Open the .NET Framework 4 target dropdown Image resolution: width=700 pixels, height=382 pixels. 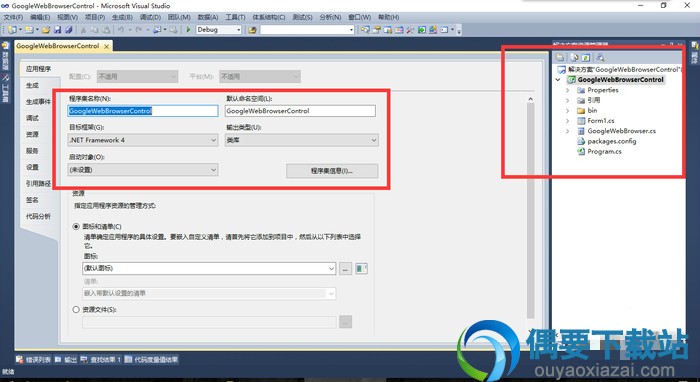click(x=143, y=140)
